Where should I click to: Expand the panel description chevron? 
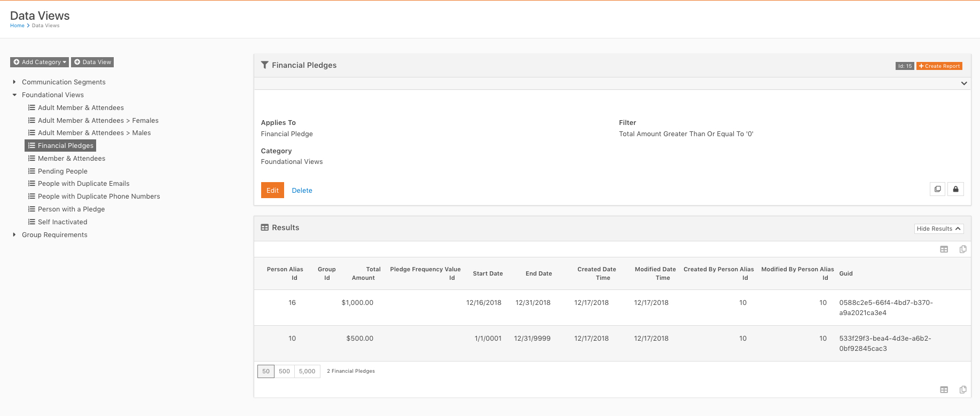[964, 83]
